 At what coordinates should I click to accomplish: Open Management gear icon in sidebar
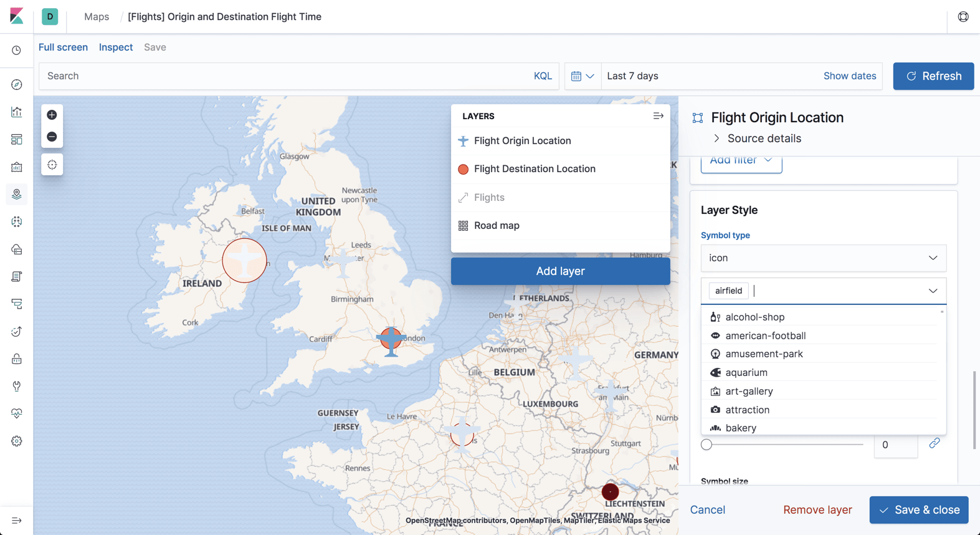click(x=17, y=441)
